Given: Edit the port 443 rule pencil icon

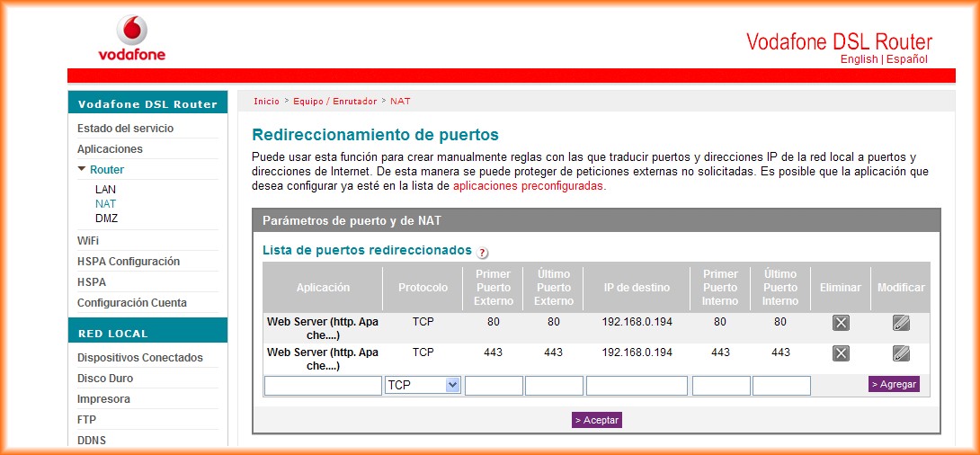Looking at the screenshot, I should (901, 353).
